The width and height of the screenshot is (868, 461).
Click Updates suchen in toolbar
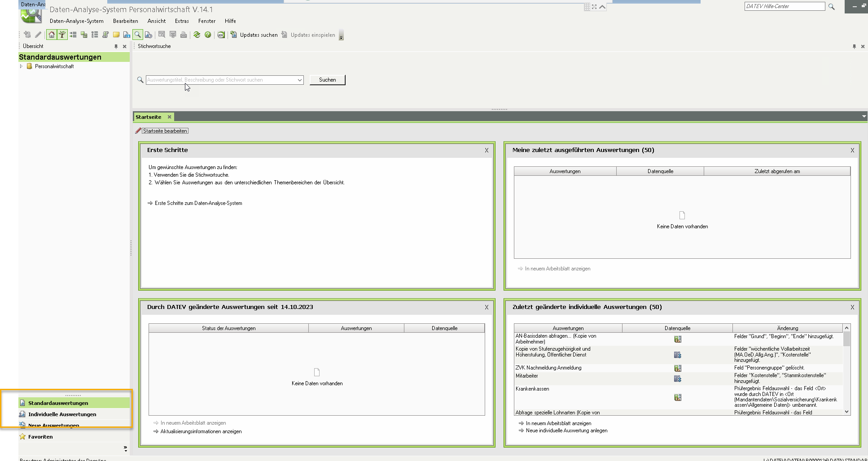pyautogui.click(x=254, y=35)
